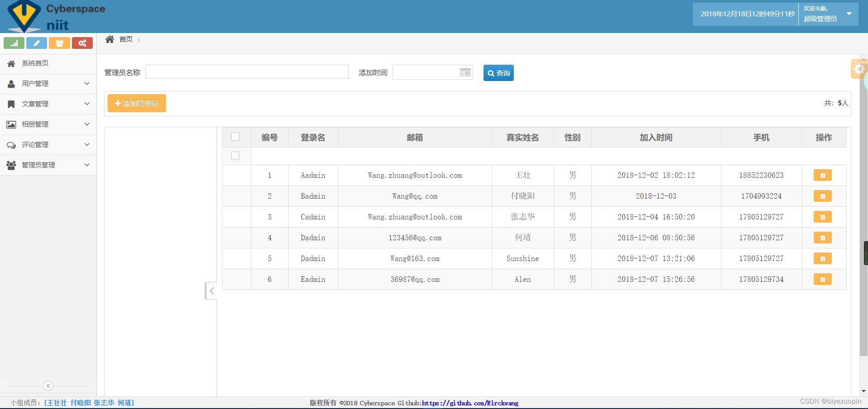The width and height of the screenshot is (868, 409).
Task: Click the home icon in the breadcrumb
Action: (109, 39)
